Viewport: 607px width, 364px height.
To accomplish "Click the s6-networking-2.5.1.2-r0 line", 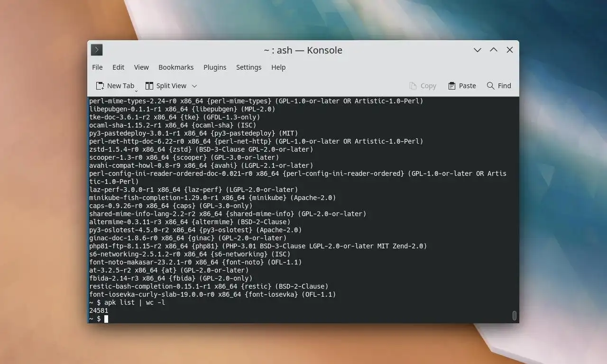I will pos(190,254).
